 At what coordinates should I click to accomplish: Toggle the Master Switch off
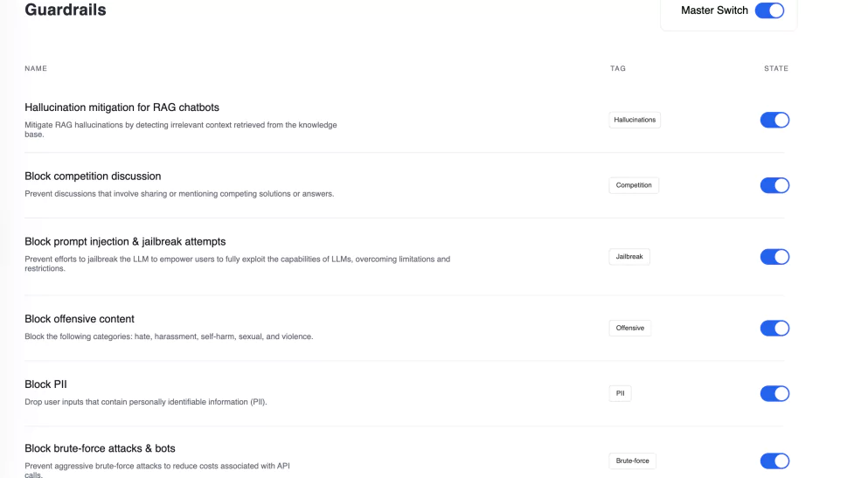tap(769, 10)
